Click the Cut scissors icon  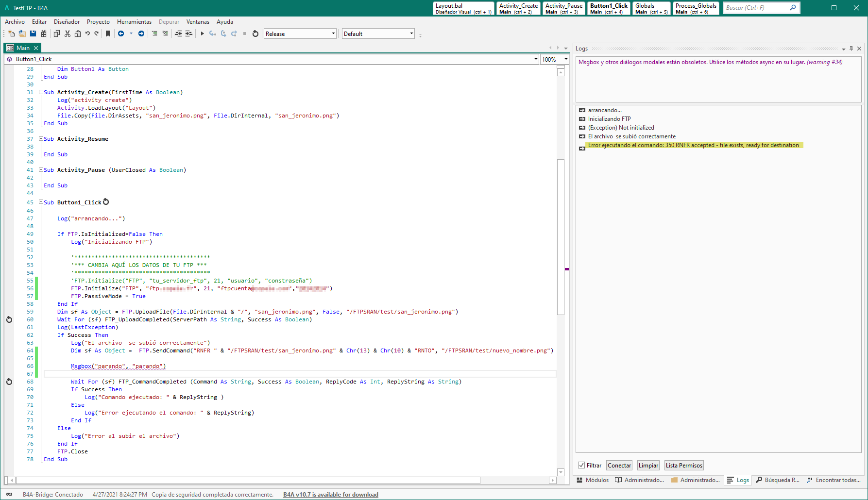click(x=68, y=33)
